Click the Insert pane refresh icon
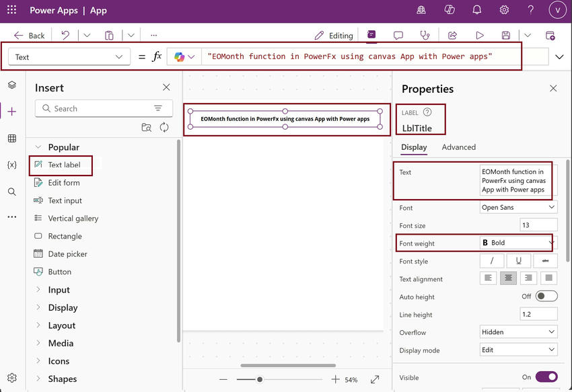Viewport: 572px width, 392px height. 164,127
